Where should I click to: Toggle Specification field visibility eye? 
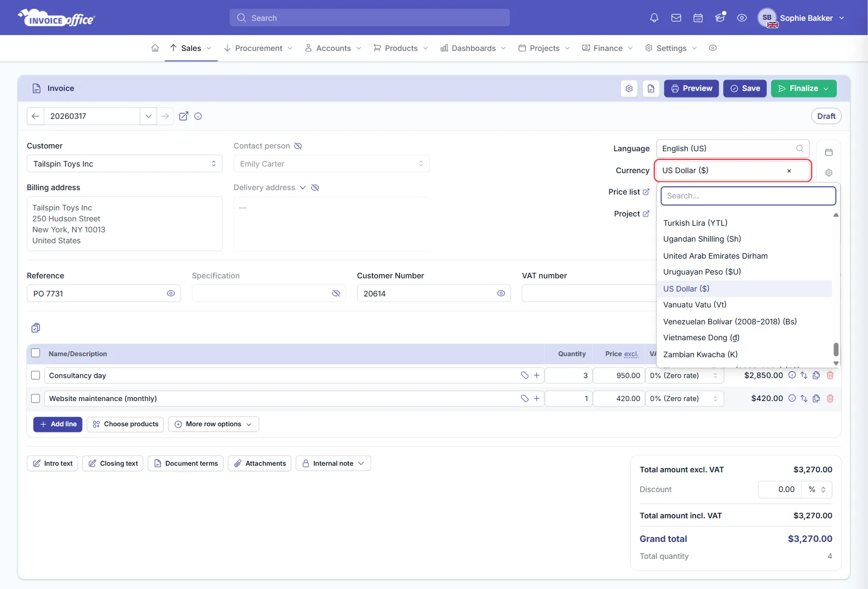pyautogui.click(x=336, y=294)
